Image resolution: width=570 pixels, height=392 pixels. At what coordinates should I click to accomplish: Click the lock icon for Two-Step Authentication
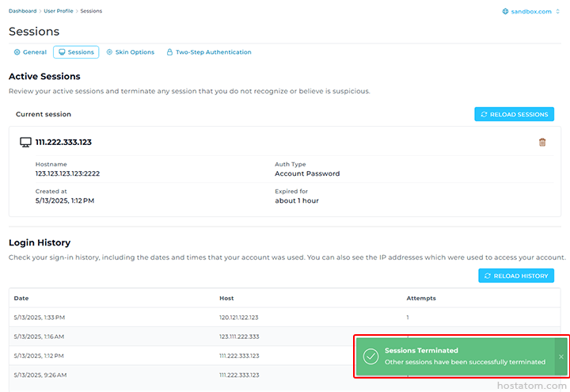tap(169, 52)
